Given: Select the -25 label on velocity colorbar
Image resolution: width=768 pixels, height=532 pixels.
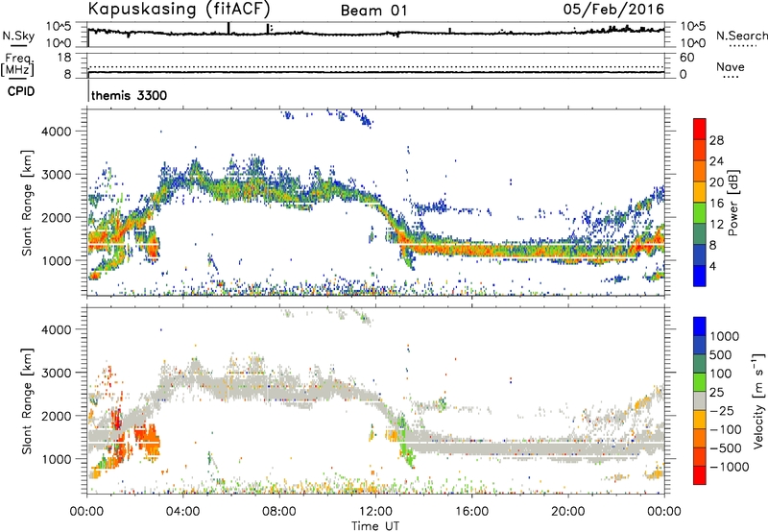Looking at the screenshot, I should 722,410.
